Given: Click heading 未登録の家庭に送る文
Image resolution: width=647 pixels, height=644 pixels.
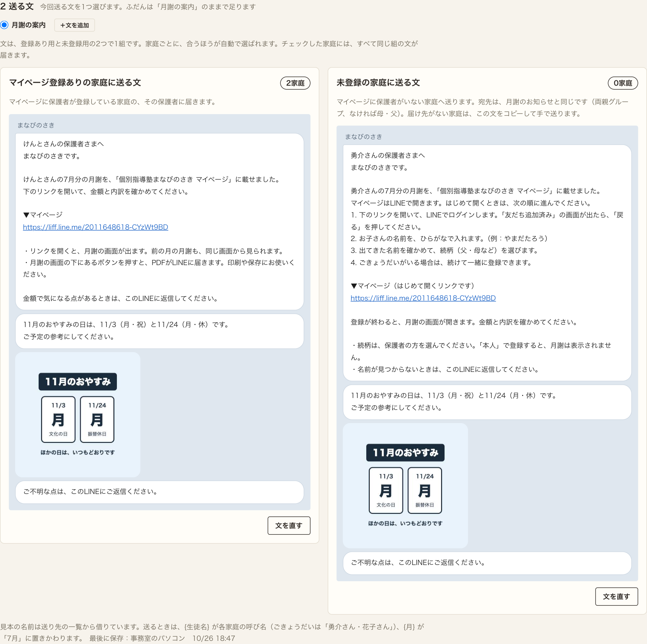Looking at the screenshot, I should point(378,82).
